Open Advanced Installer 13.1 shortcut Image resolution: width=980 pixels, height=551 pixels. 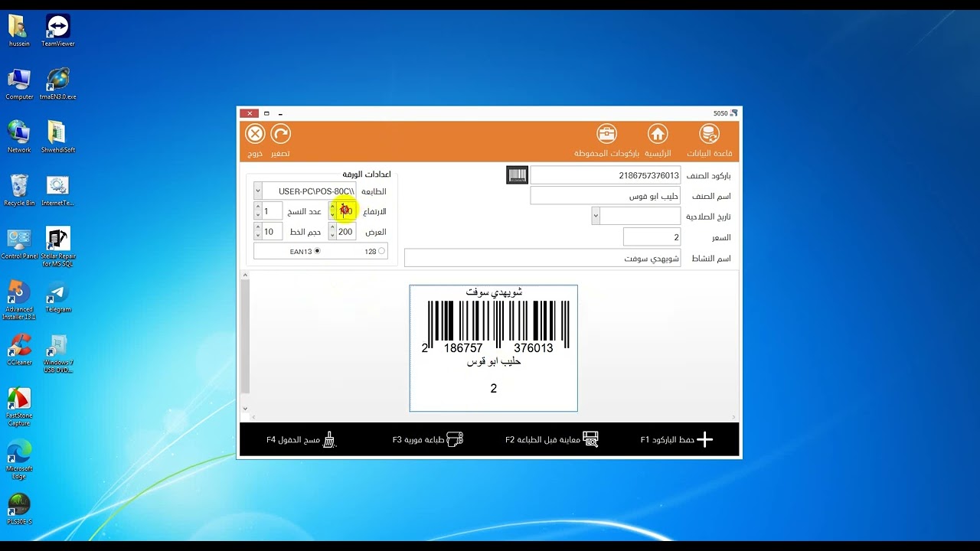pyautogui.click(x=19, y=300)
